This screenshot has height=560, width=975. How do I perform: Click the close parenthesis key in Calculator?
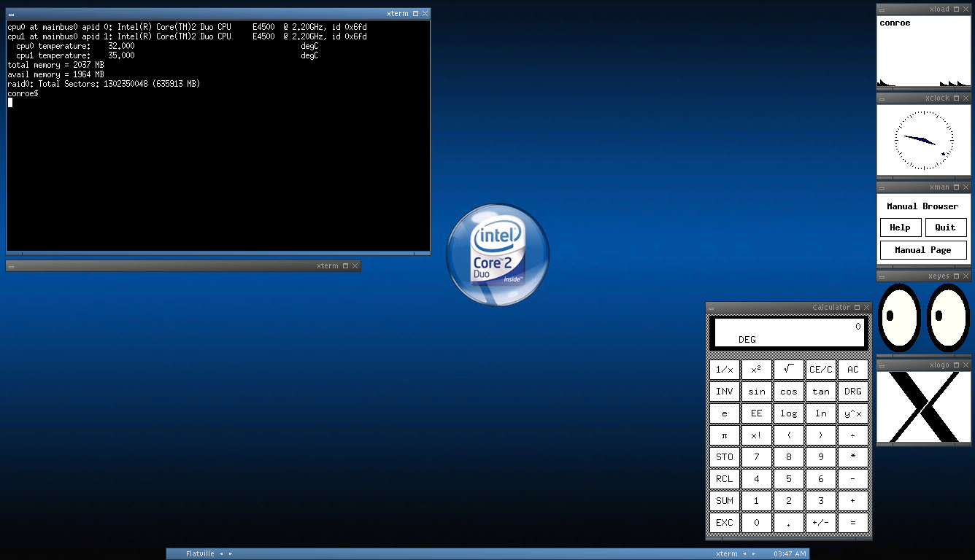[x=821, y=435]
